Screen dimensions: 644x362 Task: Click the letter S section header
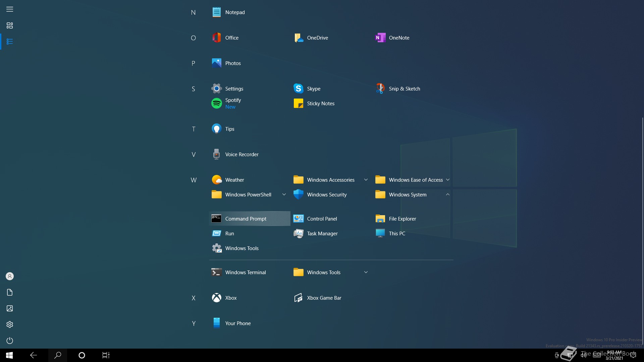coord(193,89)
